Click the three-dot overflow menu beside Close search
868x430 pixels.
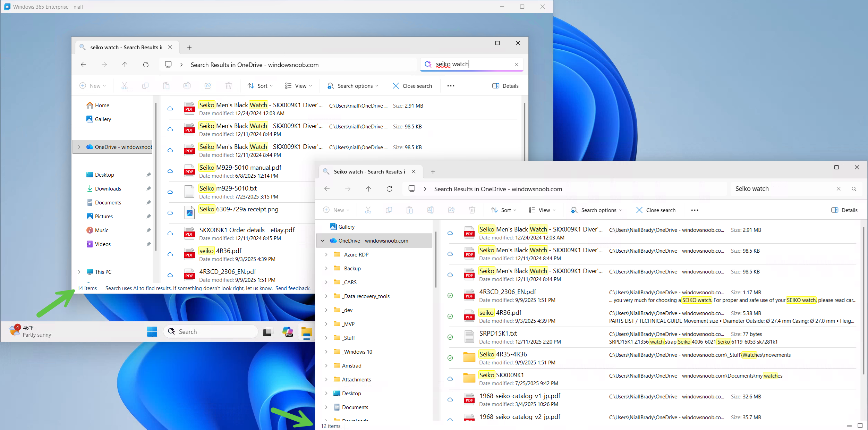pyautogui.click(x=695, y=210)
